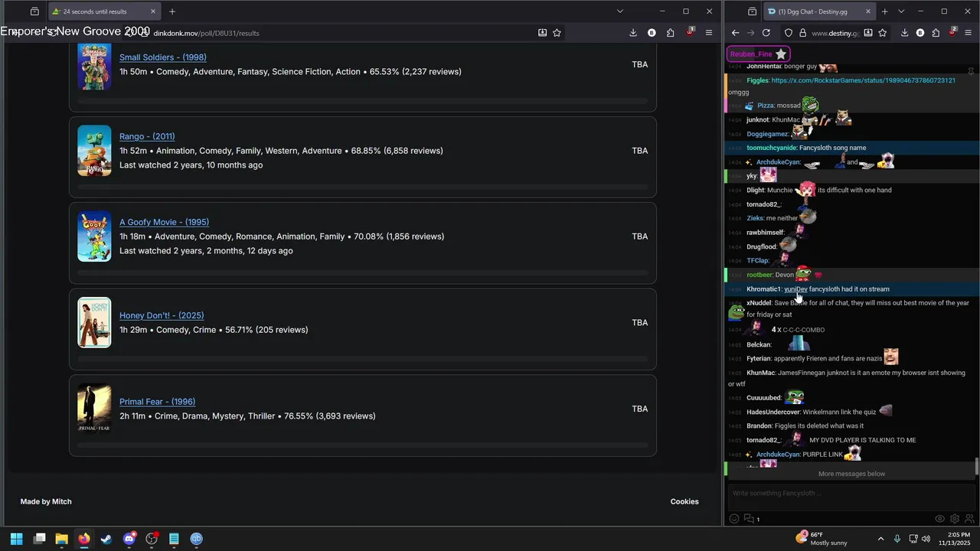Open the Primal Fear - (1996) link
This screenshot has height=551, width=980.
pos(157,402)
